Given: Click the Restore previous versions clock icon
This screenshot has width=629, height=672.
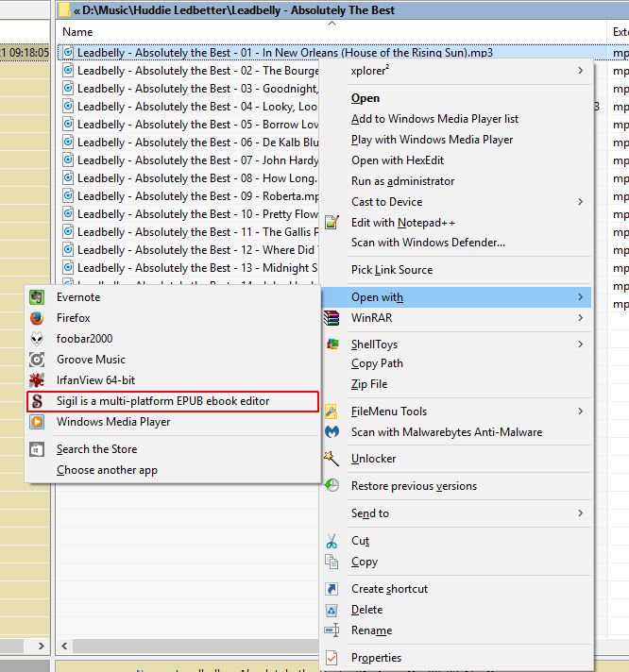Looking at the screenshot, I should [x=331, y=485].
